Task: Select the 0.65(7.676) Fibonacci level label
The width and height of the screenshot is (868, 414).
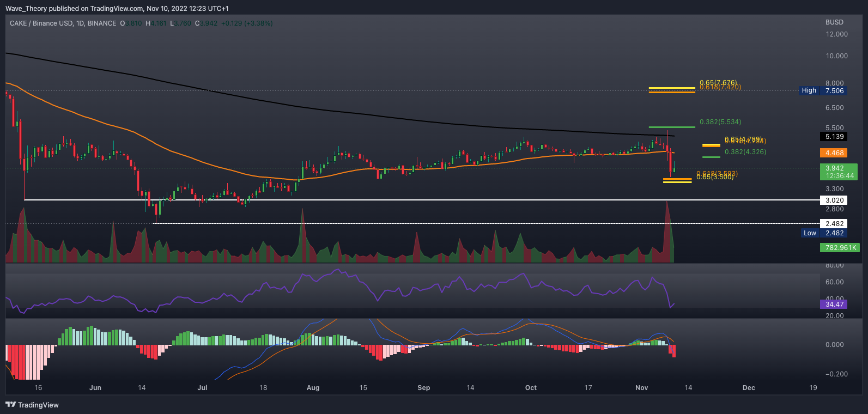Action: tap(718, 83)
